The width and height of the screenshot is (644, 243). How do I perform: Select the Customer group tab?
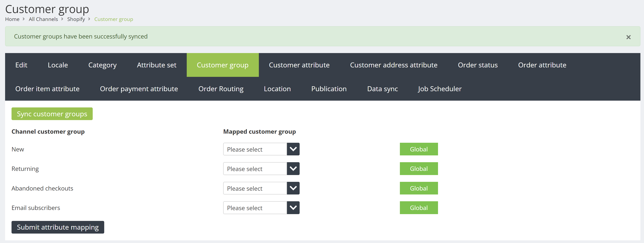click(x=222, y=65)
